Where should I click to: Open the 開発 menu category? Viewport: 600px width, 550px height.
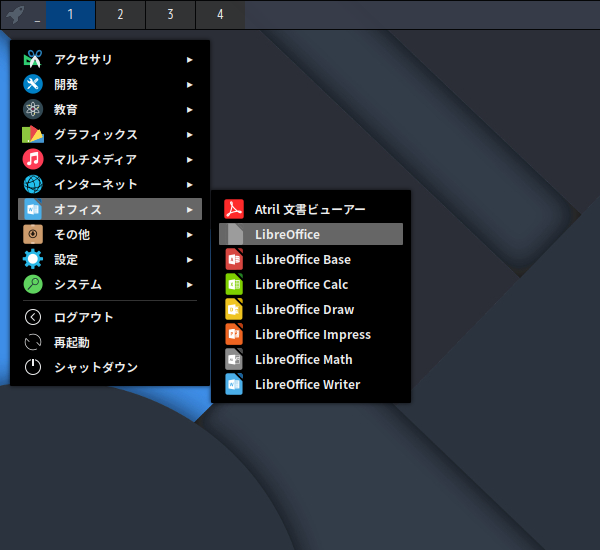click(x=110, y=85)
